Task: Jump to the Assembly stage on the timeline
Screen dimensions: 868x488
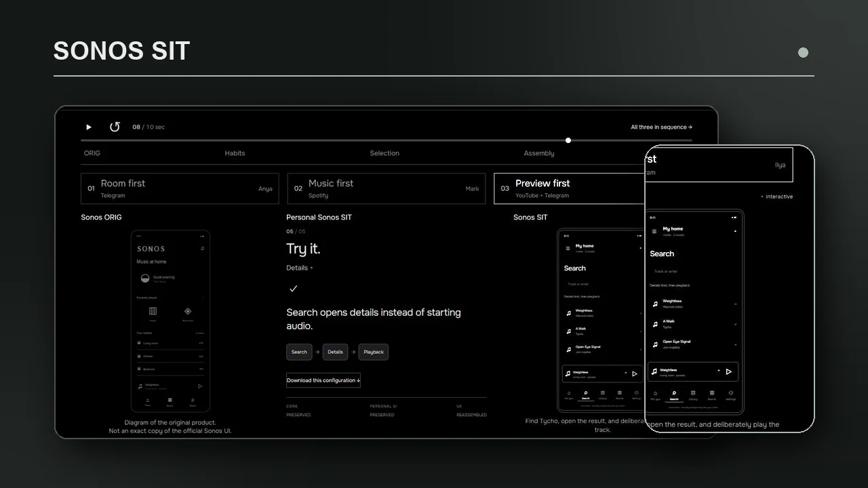Action: point(539,153)
